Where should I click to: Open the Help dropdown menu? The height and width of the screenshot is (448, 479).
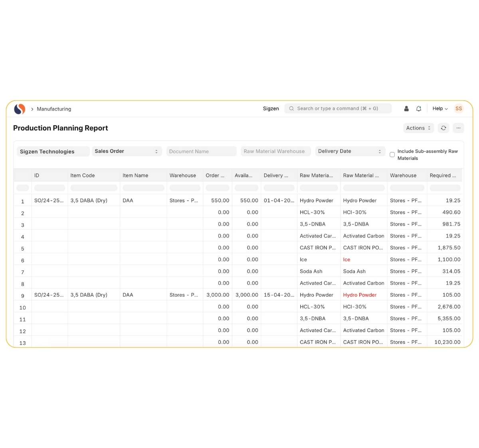(440, 109)
